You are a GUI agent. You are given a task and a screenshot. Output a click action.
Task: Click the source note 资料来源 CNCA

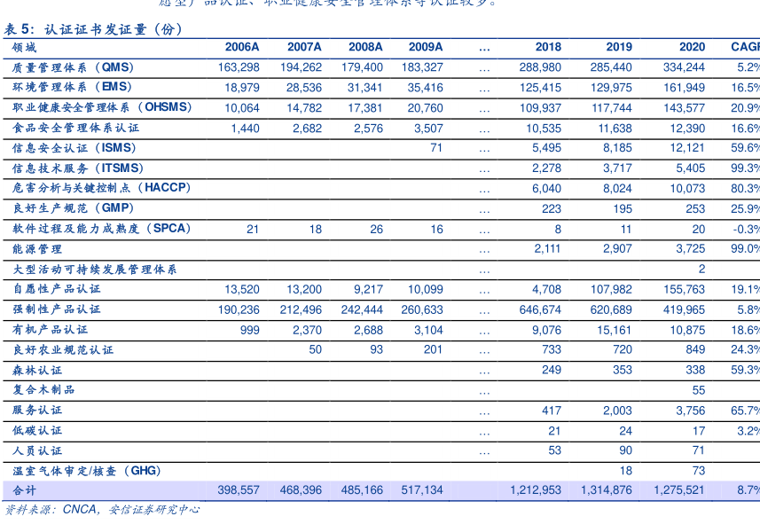point(102,510)
